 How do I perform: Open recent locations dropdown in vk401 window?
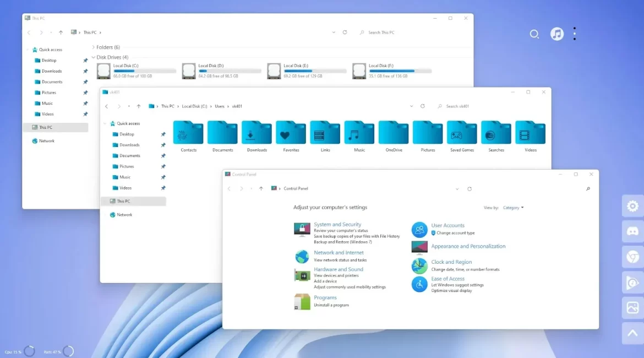[x=129, y=106]
